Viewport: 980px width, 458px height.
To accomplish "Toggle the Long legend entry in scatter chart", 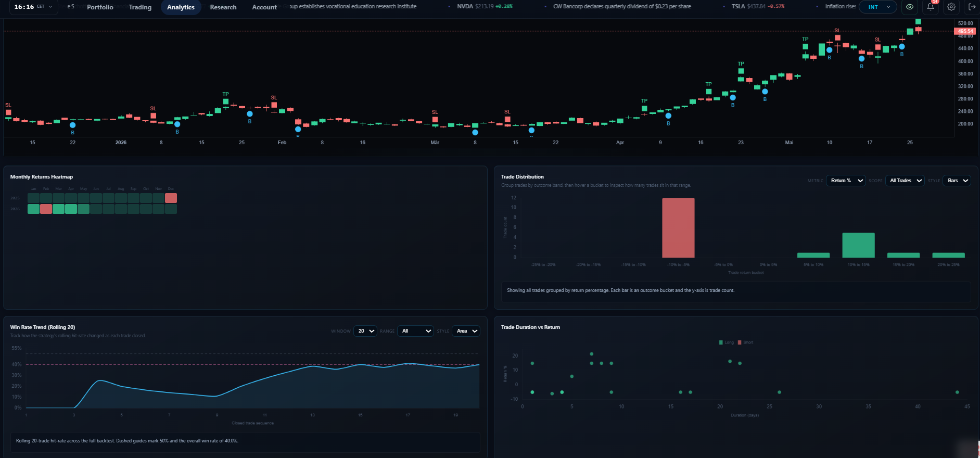I will (726, 342).
